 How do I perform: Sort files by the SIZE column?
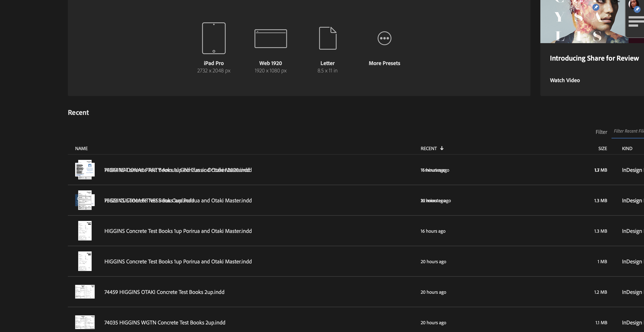pos(603,148)
